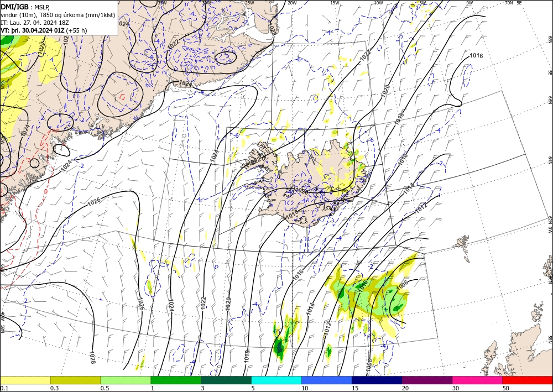This screenshot has width=553, height=392.
Task: Select the dark green 3–5 legend swatch
Action: click(226, 380)
